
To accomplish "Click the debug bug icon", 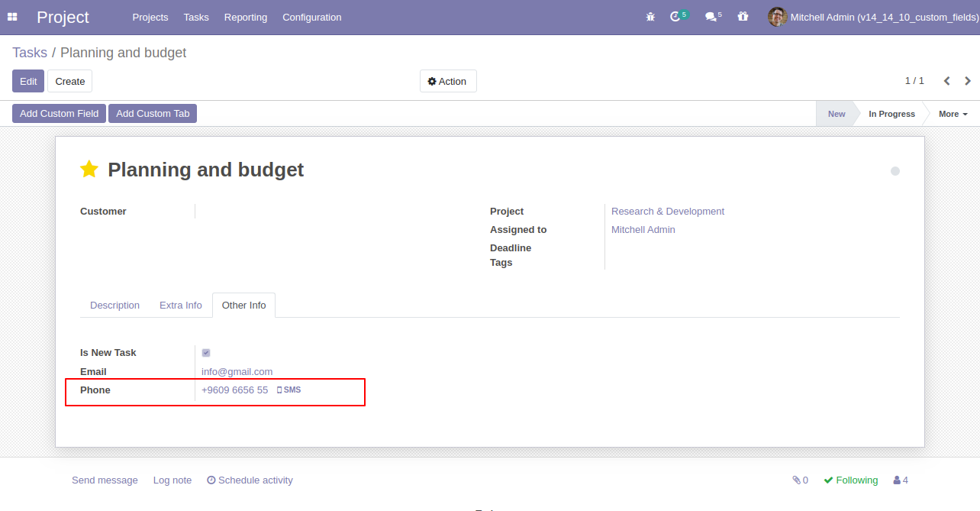I will click(x=650, y=17).
